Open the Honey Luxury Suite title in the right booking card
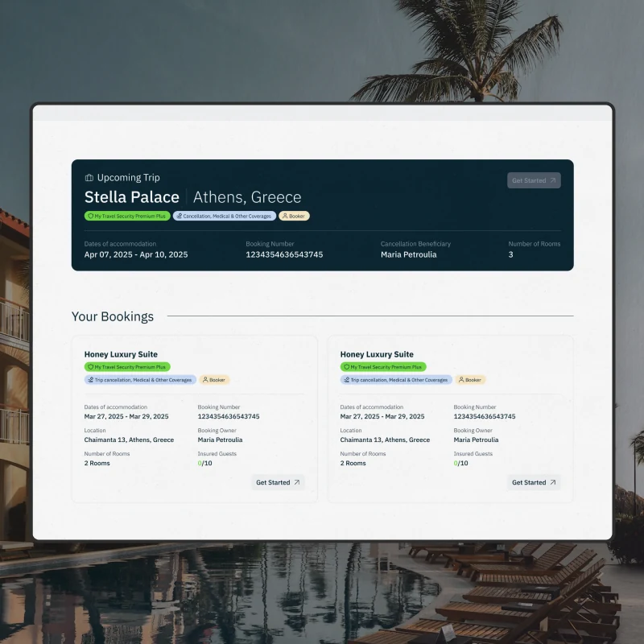 [377, 354]
